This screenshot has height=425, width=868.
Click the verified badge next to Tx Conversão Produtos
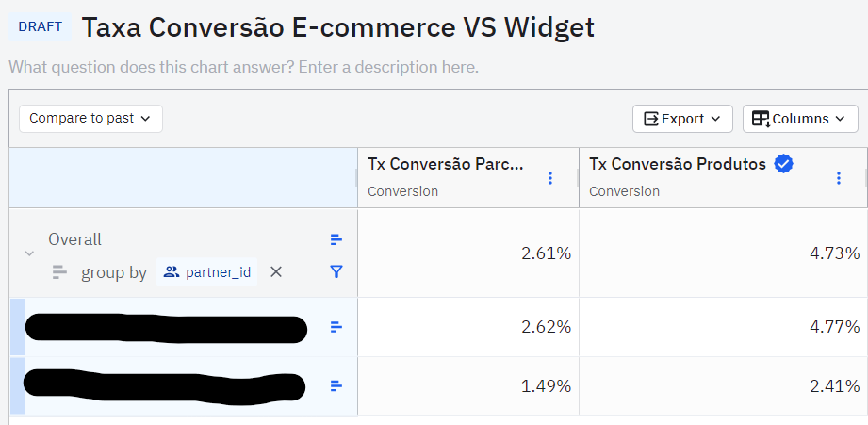point(783,164)
